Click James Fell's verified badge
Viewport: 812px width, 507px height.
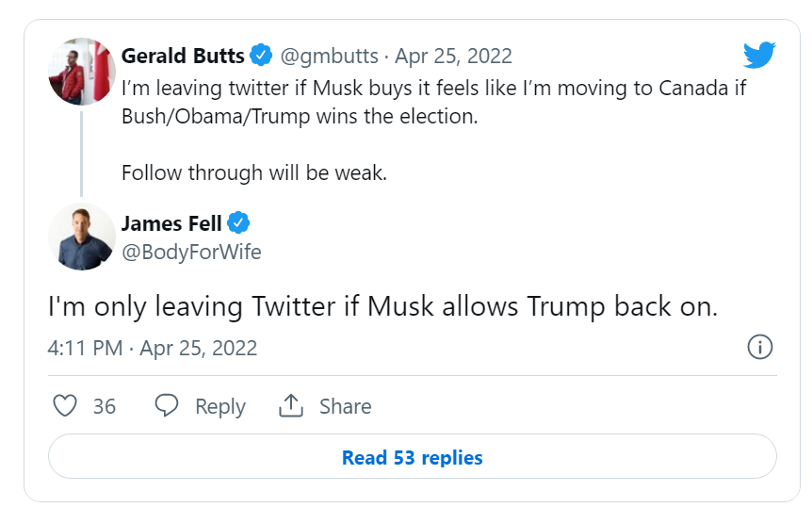(x=239, y=223)
